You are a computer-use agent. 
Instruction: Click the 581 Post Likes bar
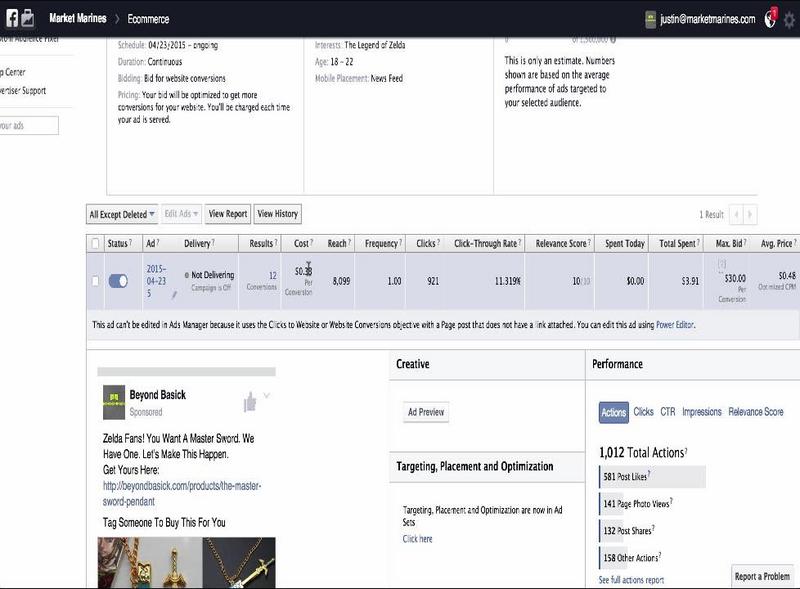tap(652, 477)
